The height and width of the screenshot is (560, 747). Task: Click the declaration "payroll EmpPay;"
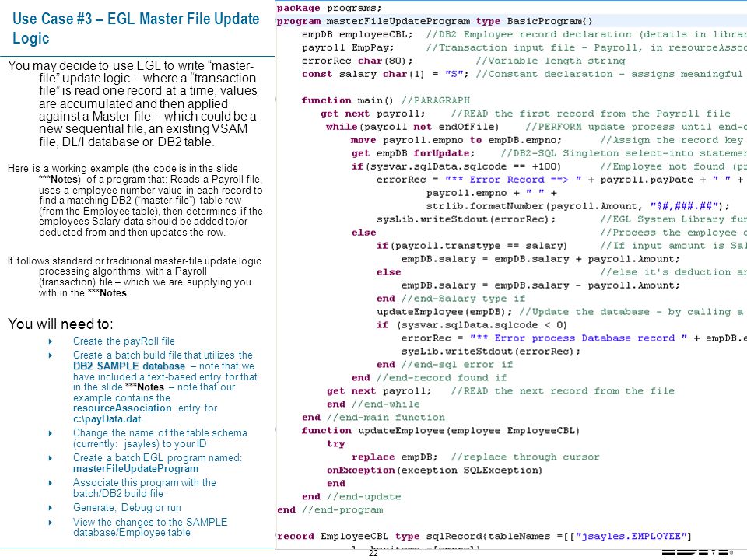pyautogui.click(x=349, y=47)
